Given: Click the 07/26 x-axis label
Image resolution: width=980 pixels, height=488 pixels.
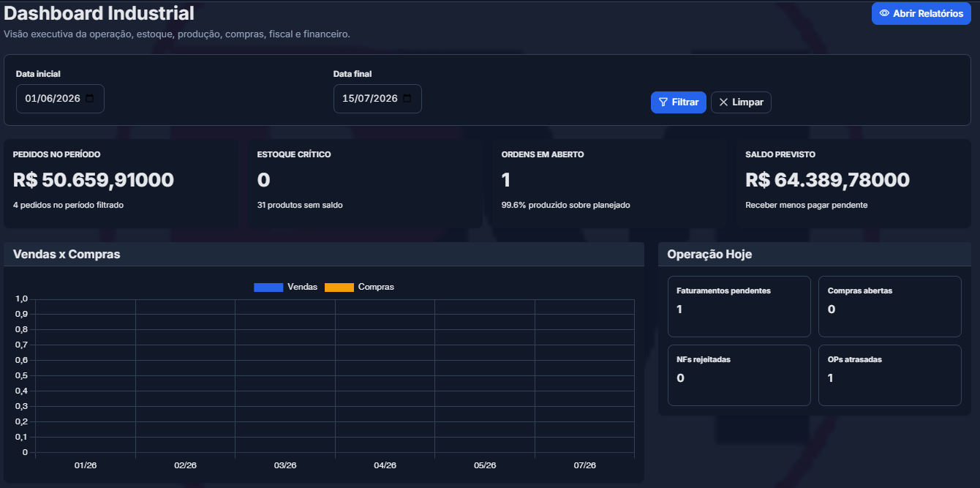Looking at the screenshot, I should [585, 465].
